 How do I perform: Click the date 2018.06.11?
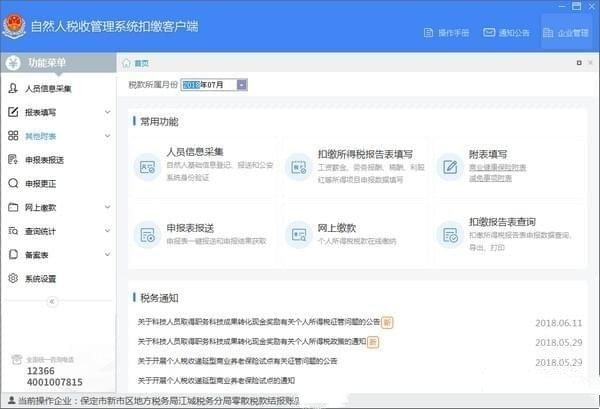click(559, 323)
